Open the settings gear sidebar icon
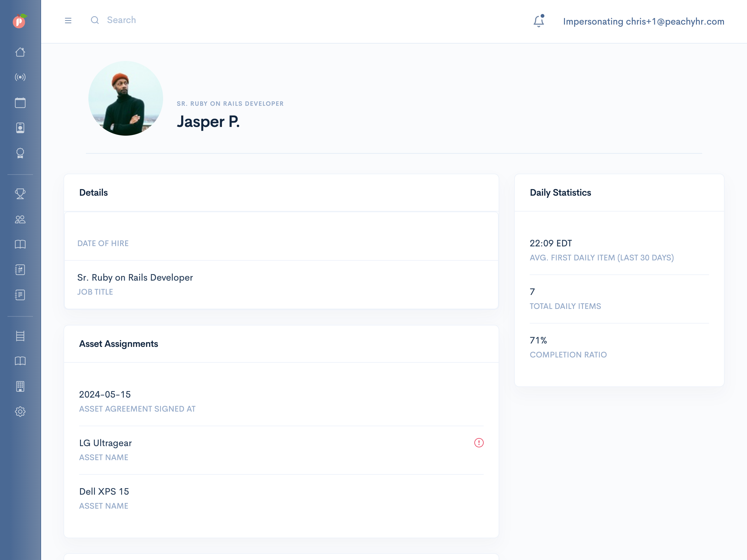This screenshot has width=747, height=560. pos(20,412)
